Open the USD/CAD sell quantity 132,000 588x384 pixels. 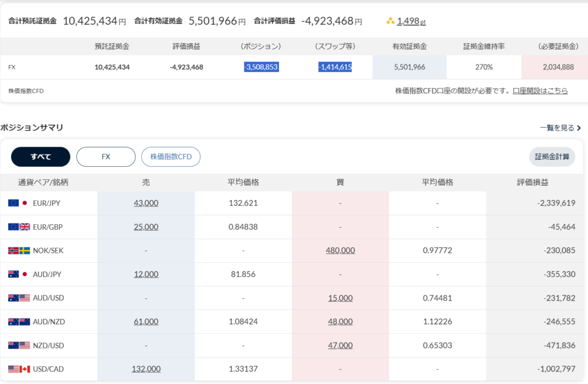(146, 368)
